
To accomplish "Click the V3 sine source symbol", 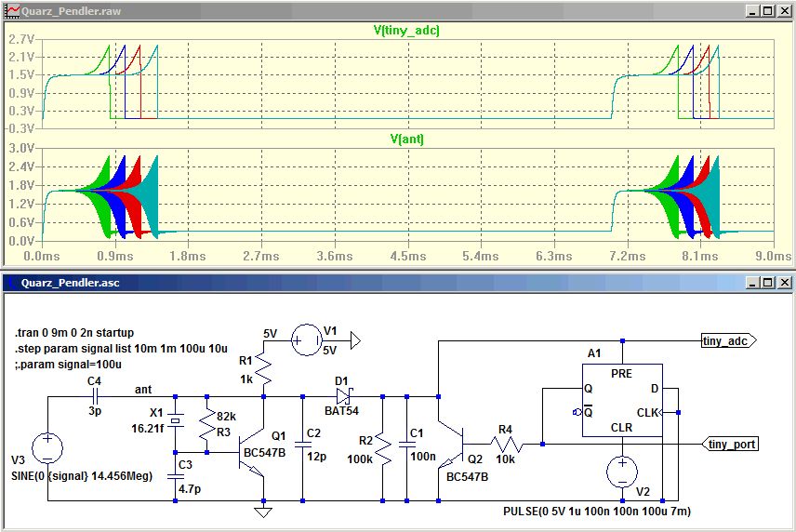I will click(47, 448).
